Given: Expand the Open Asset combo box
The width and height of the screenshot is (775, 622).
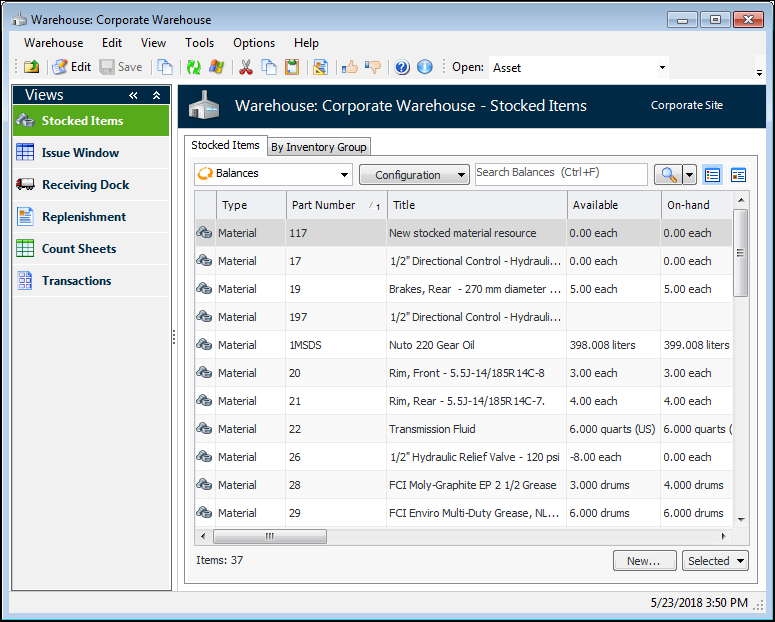Looking at the screenshot, I should 662,67.
